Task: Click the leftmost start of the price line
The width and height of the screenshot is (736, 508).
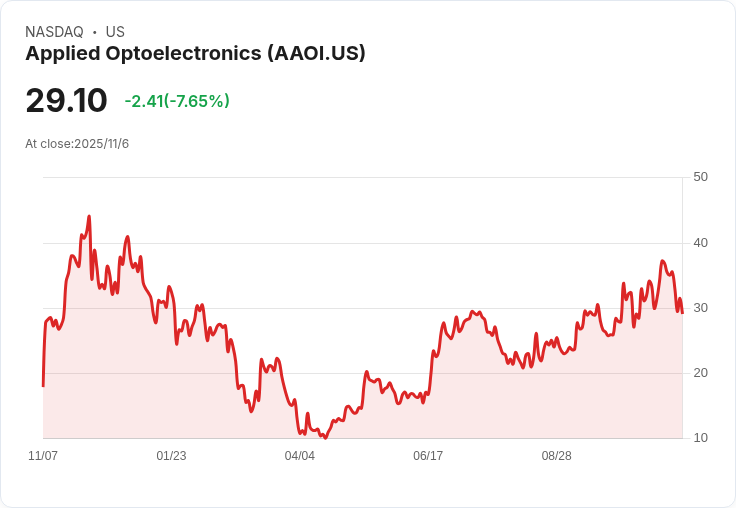Action: pos(43,386)
